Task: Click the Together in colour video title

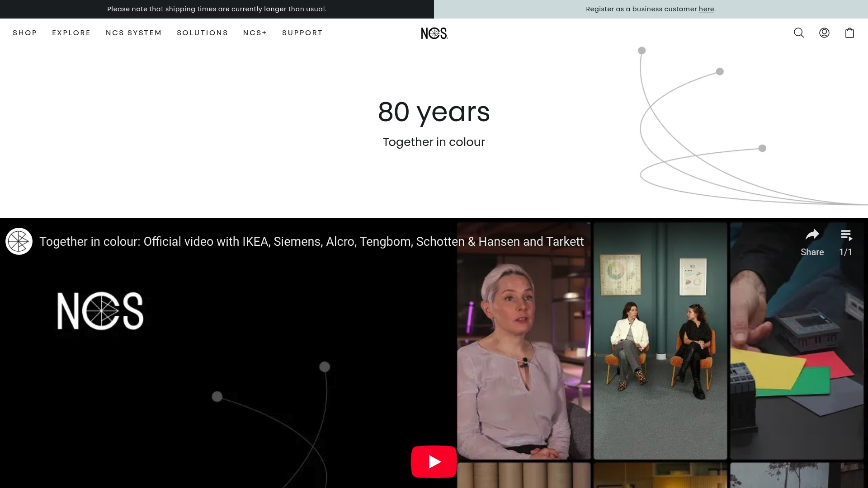Action: pos(311,242)
